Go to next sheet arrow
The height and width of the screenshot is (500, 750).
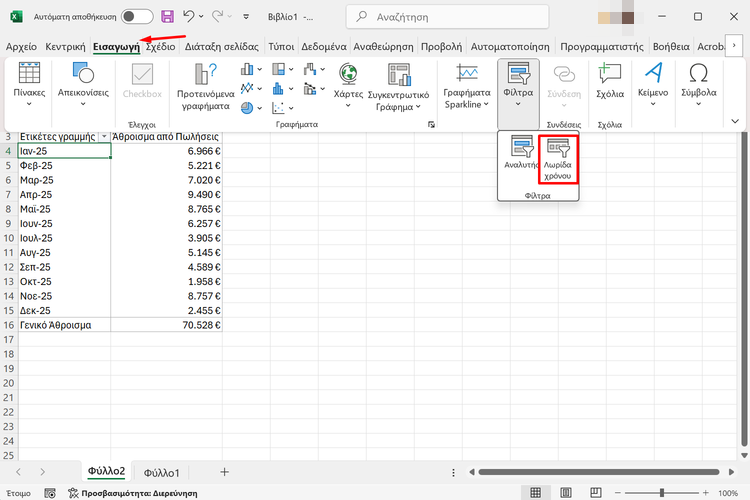(43, 472)
